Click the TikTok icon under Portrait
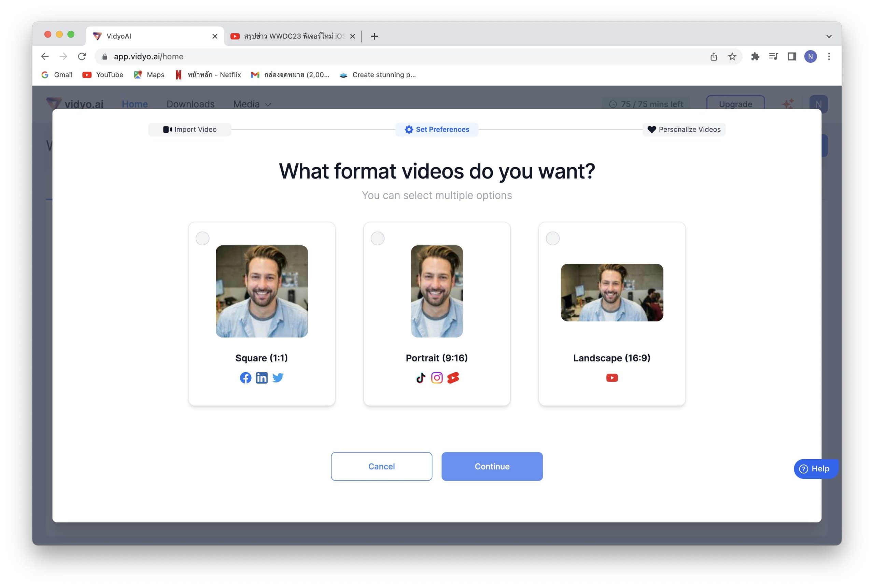874x588 pixels. coord(421,378)
